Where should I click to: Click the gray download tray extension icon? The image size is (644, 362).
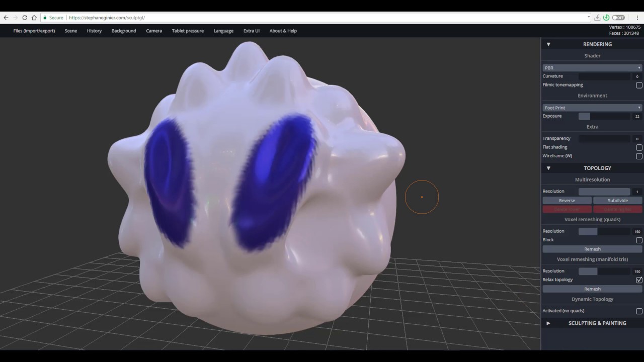point(597,18)
